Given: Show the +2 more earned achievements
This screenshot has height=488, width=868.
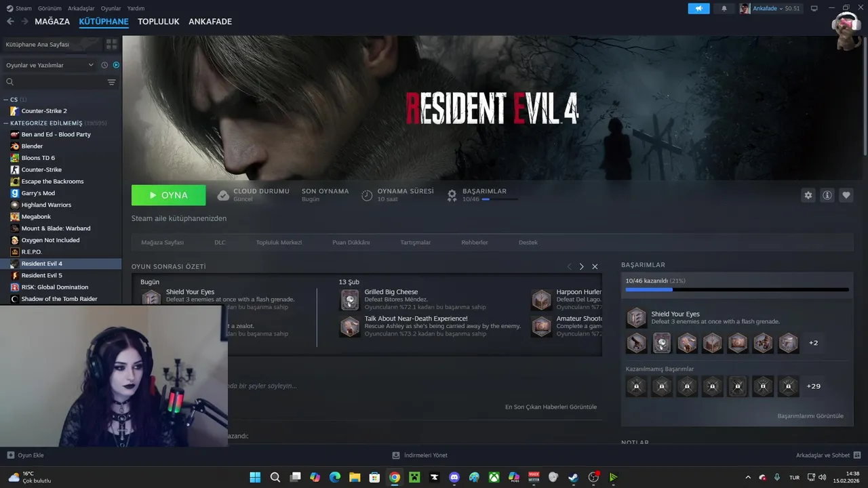Looking at the screenshot, I should click(814, 343).
